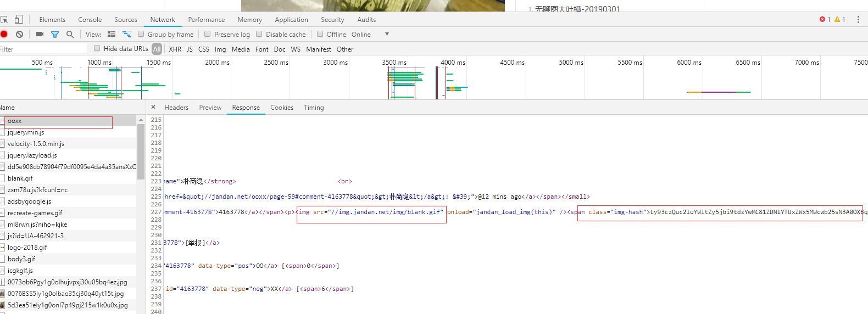Viewport: 868px width, 314px height.
Task: Check the Disable cache option
Action: coord(259,34)
